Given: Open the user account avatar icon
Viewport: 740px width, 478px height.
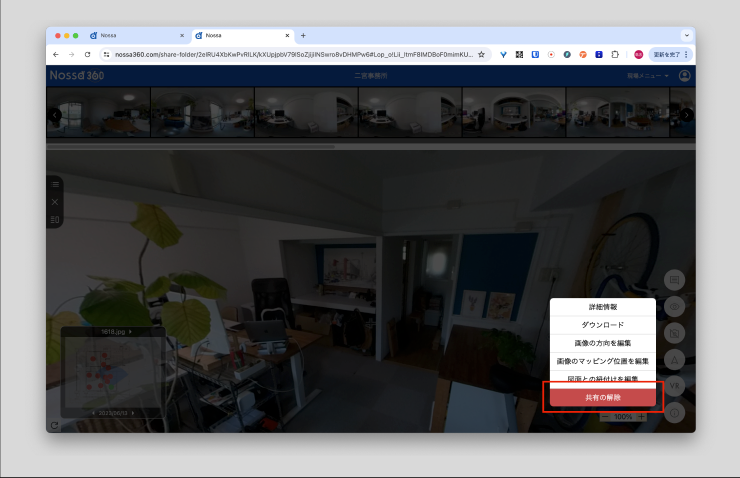Looking at the screenshot, I should (684, 75).
